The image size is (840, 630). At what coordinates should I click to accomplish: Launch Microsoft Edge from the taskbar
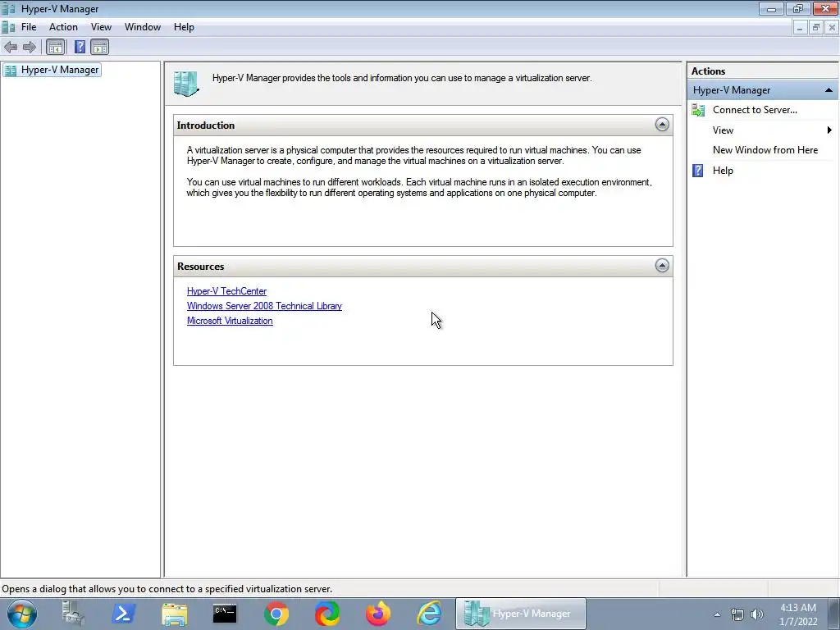326,614
